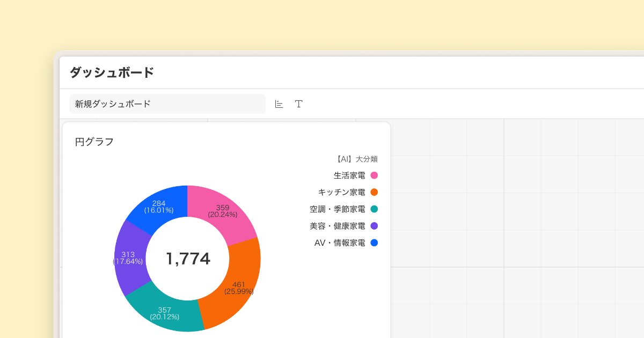
Task: Click the purple 美容・健康家電 legend dot
Action: pos(375,226)
